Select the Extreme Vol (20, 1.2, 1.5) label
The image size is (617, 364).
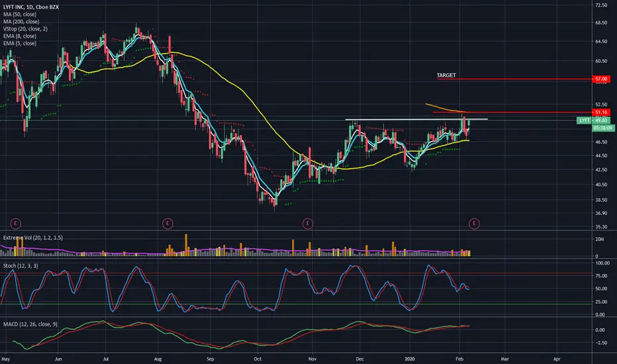tap(32, 238)
